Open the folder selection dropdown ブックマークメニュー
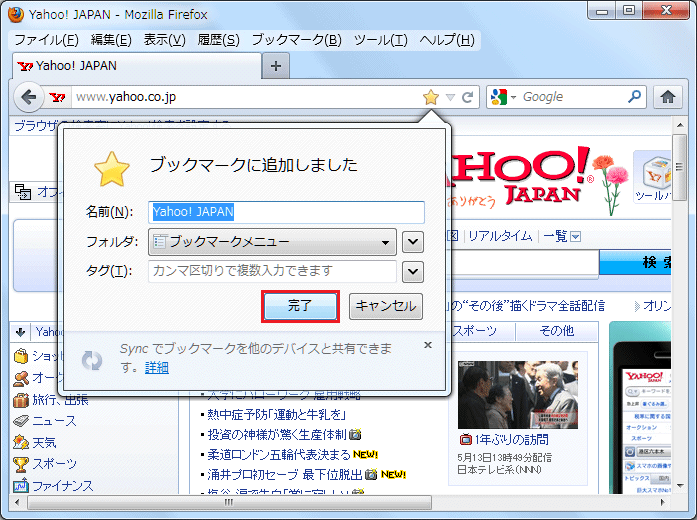The width and height of the screenshot is (697, 520). coord(272,241)
